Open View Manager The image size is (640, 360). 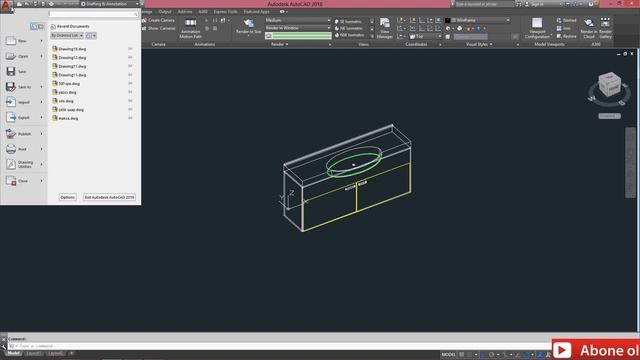(x=384, y=28)
